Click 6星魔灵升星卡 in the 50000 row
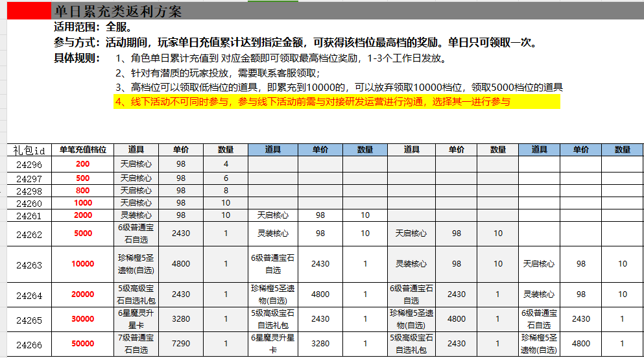 click(273, 344)
